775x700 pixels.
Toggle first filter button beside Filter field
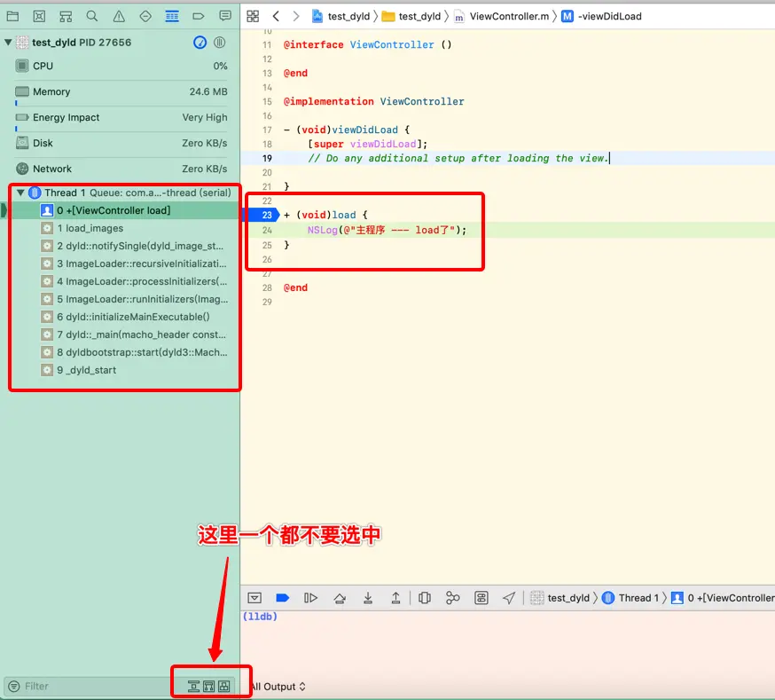pos(193,687)
